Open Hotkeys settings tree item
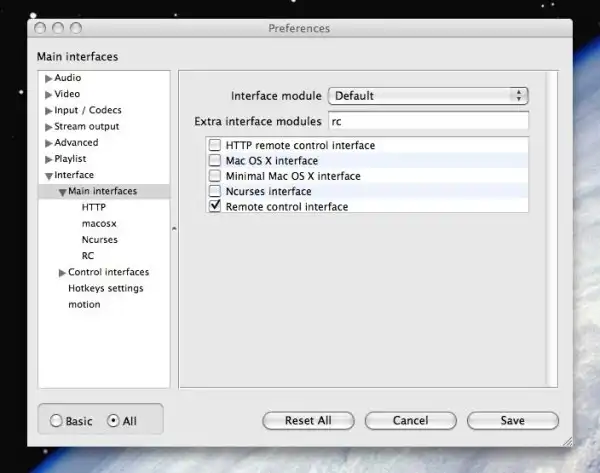 pos(106,288)
